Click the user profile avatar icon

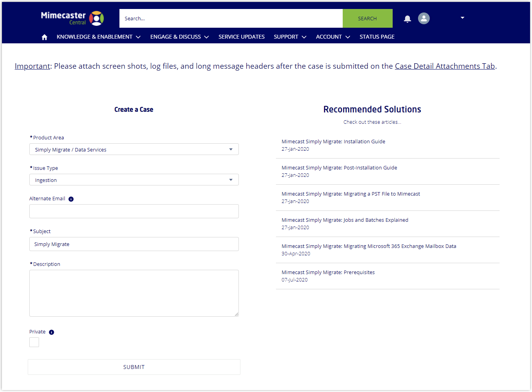[423, 18]
